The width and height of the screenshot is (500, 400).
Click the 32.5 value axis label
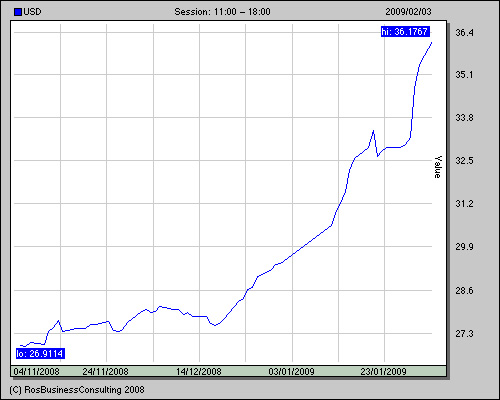point(464,161)
